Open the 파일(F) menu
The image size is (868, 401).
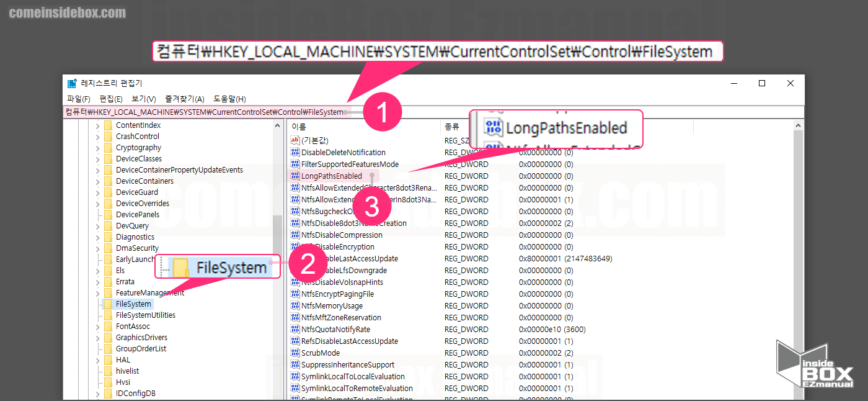(x=79, y=99)
